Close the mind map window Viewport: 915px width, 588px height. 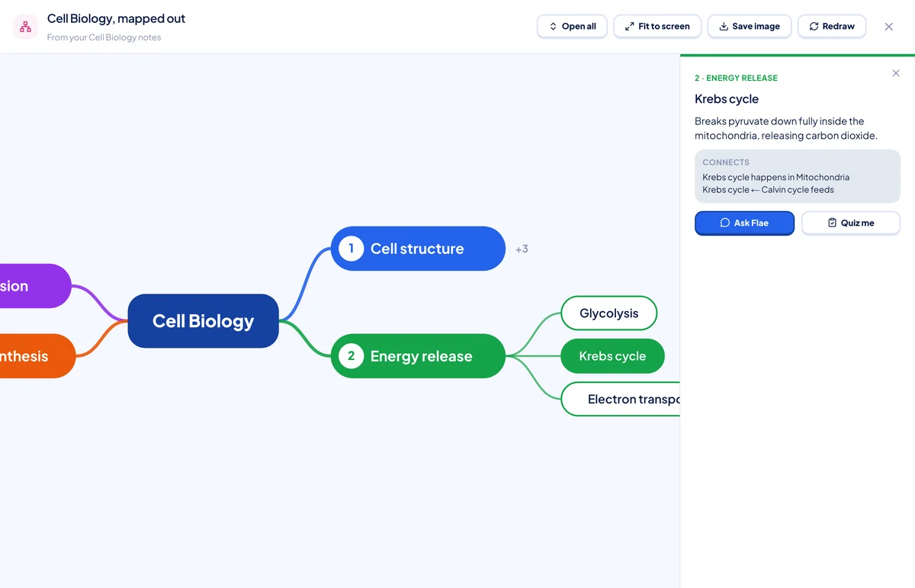(x=889, y=27)
